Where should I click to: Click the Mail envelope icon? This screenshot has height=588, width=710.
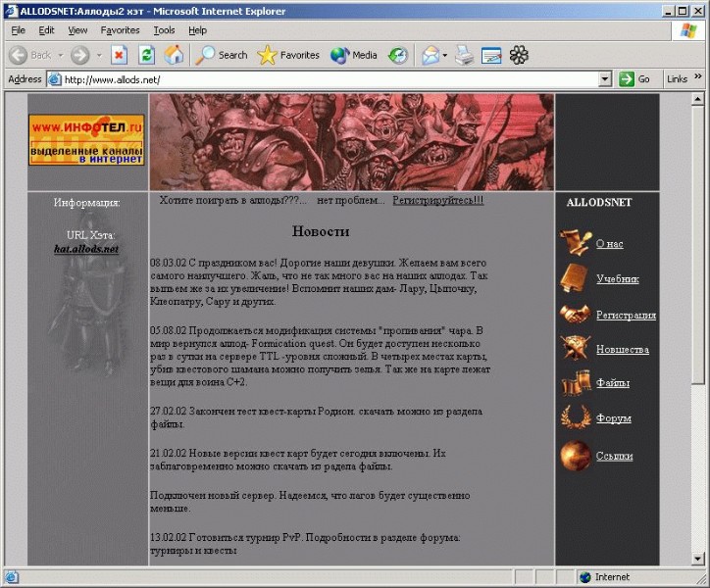(x=431, y=55)
